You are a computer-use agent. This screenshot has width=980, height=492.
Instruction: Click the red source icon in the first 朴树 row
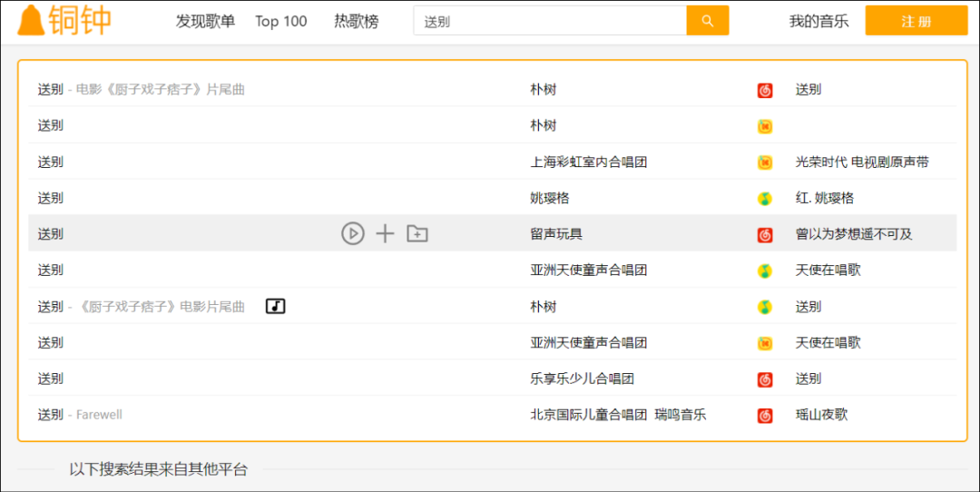pyautogui.click(x=765, y=90)
